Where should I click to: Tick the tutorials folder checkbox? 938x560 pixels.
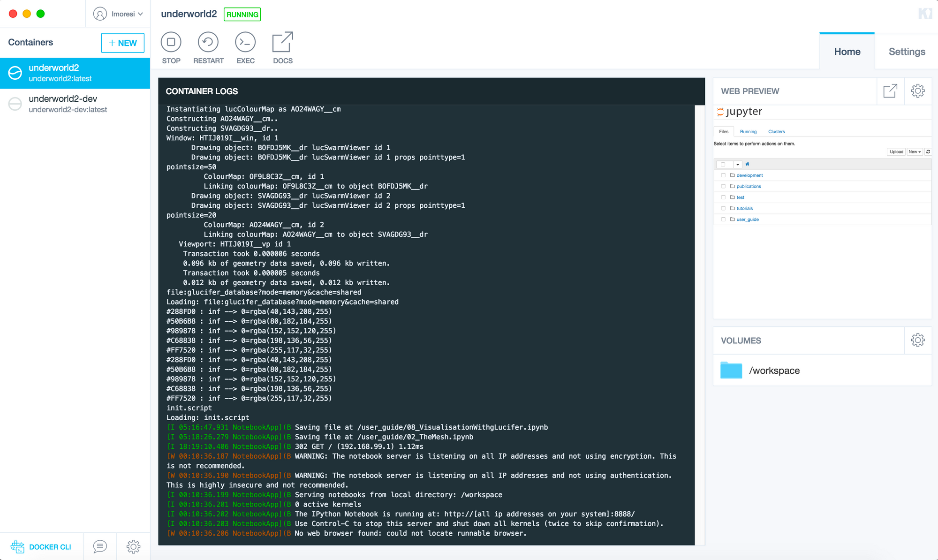[x=723, y=208]
